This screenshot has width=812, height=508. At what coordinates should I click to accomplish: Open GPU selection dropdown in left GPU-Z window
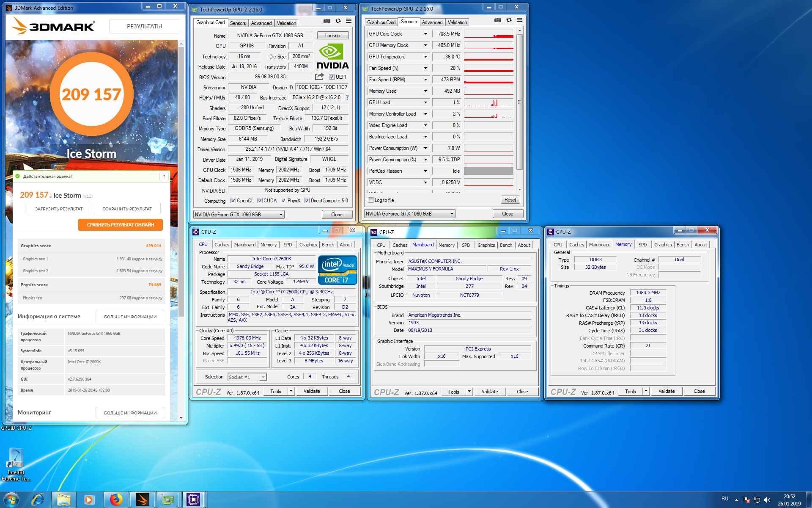239,215
